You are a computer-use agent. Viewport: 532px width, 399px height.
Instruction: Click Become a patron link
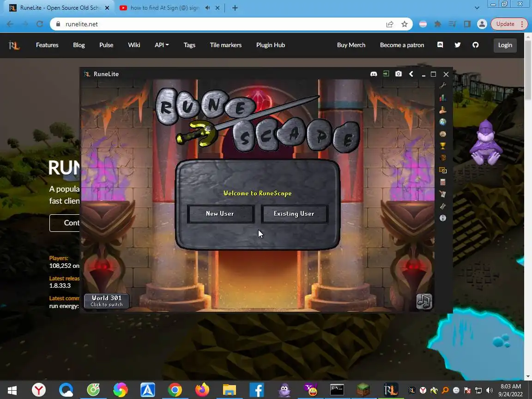pos(402,45)
